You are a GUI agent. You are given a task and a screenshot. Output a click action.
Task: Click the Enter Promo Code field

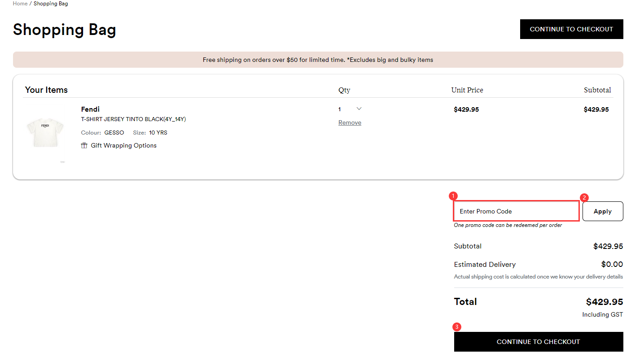(x=516, y=211)
